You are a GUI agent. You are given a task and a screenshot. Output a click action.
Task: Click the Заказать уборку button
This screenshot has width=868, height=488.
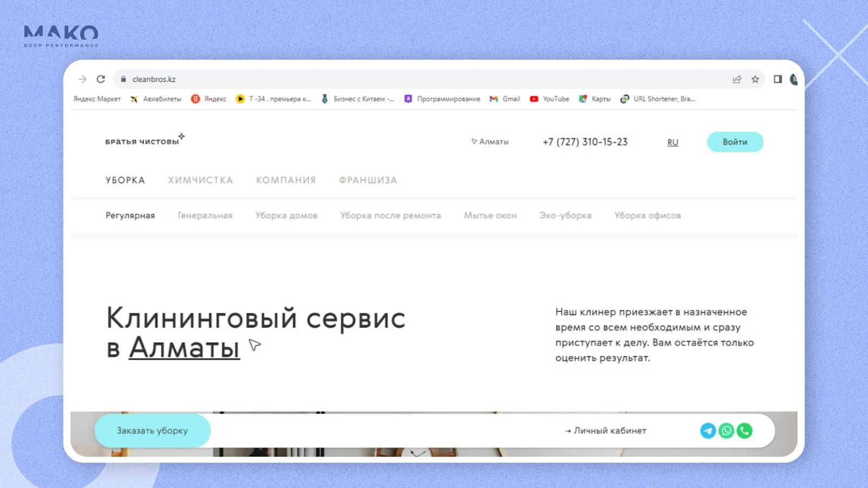click(x=152, y=431)
